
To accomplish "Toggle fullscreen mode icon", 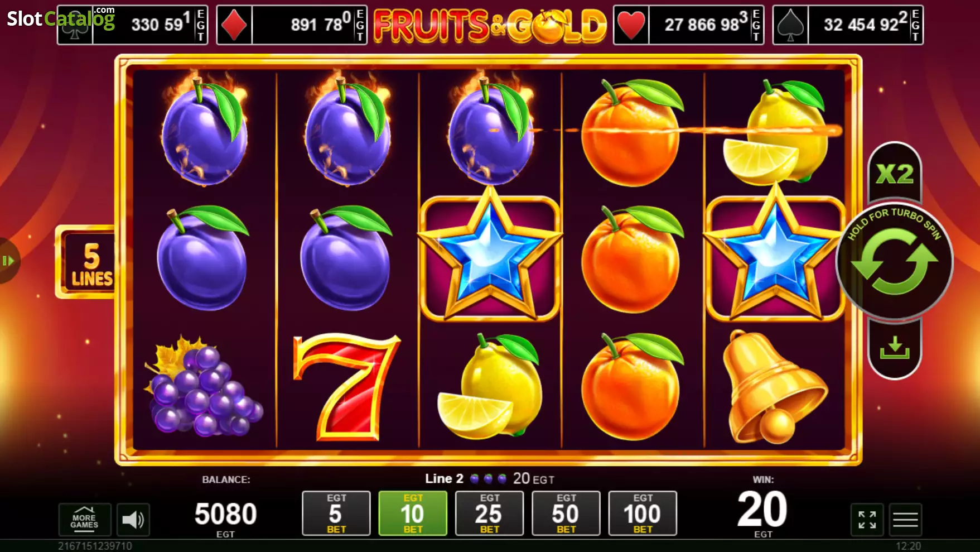I will click(867, 520).
